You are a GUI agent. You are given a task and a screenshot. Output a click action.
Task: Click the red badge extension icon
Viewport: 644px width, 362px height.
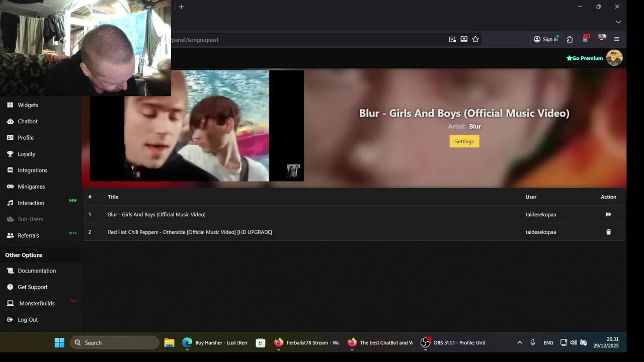click(x=586, y=39)
